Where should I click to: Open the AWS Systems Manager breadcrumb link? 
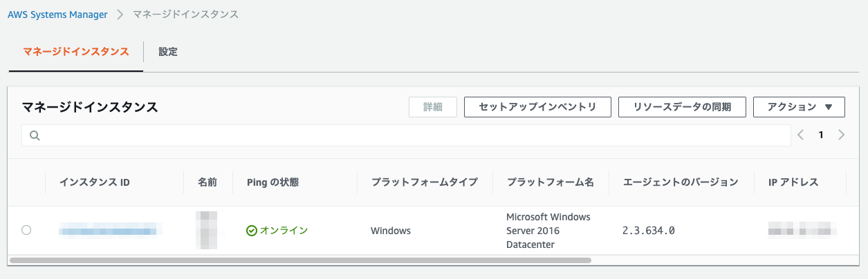57,14
